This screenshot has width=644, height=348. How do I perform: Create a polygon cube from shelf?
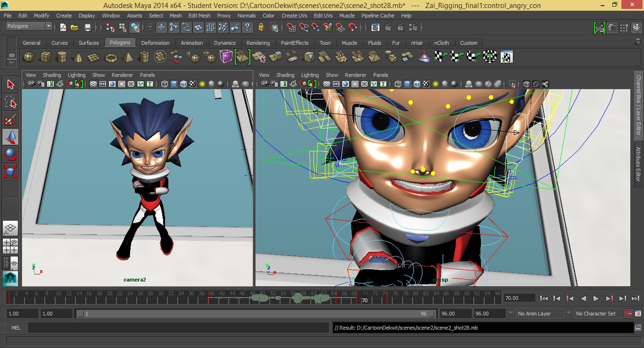click(45, 57)
